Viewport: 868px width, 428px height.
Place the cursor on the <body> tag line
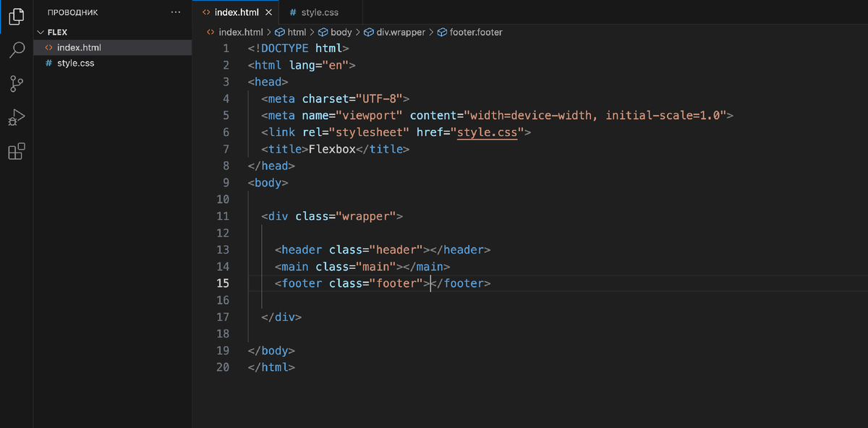[x=268, y=182]
